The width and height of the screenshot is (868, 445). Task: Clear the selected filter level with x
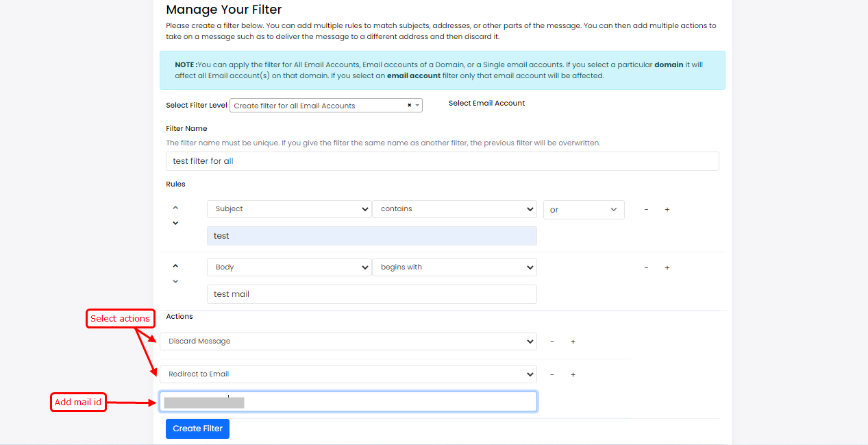point(410,106)
